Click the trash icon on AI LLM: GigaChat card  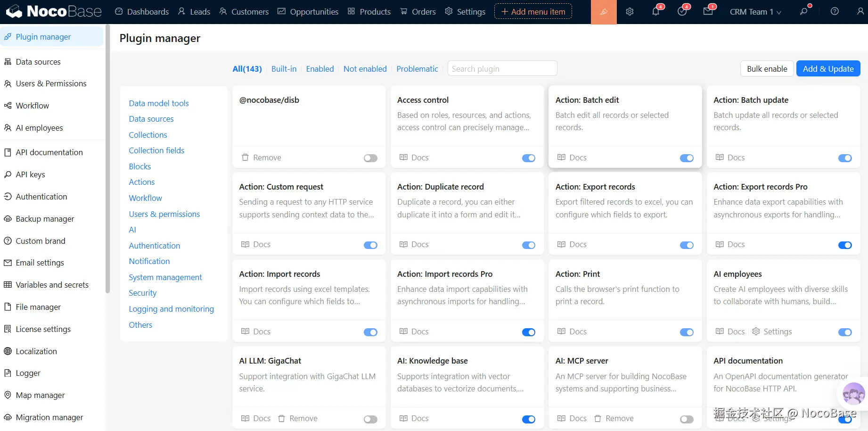click(x=281, y=418)
